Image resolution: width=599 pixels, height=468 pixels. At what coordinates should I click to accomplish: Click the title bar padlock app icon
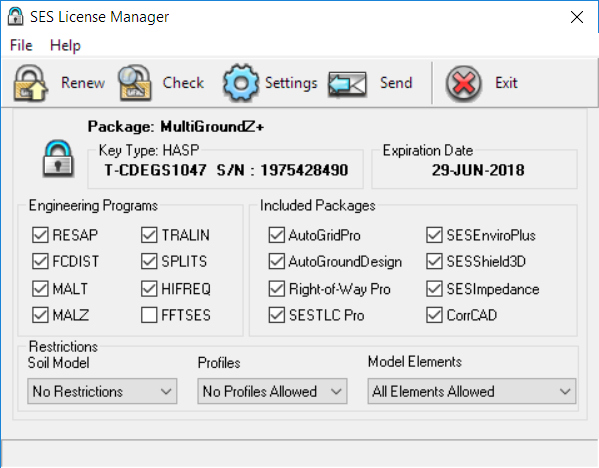(15, 16)
